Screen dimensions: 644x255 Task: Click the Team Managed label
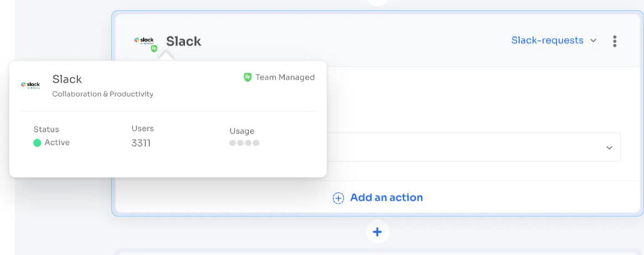click(285, 77)
